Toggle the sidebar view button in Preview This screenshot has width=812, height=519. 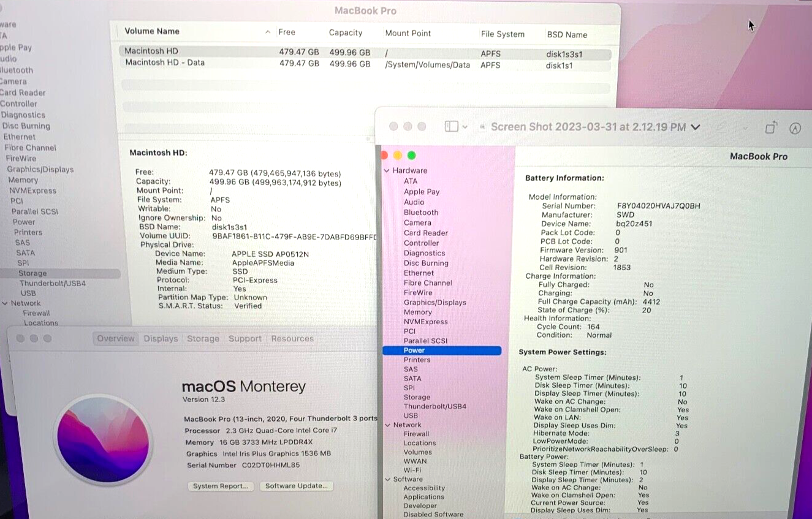(x=452, y=126)
